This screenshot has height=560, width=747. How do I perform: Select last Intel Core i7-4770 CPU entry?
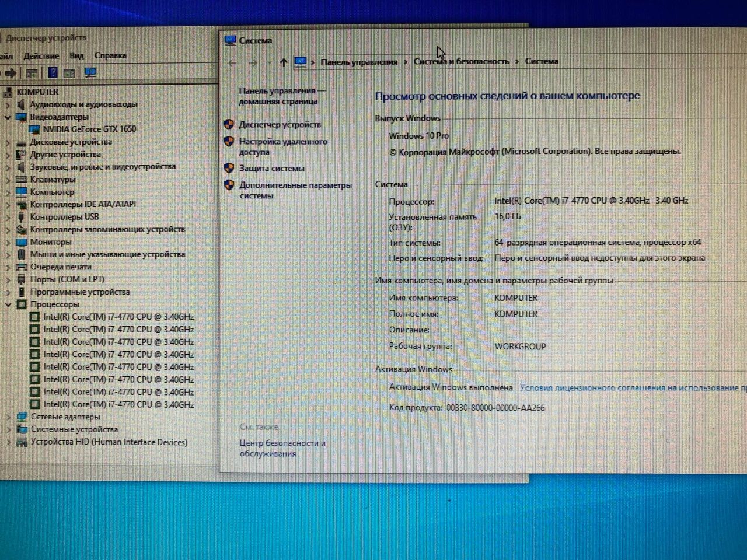click(118, 404)
